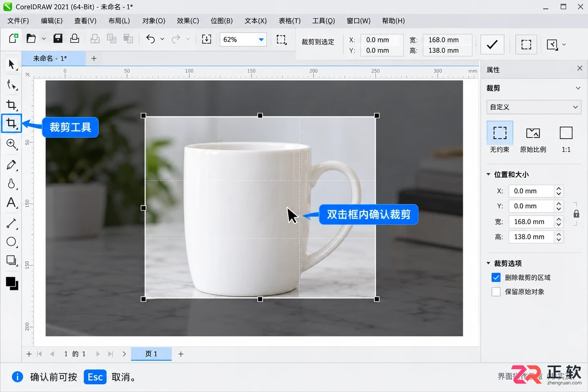The width and height of the screenshot is (588, 392).
Task: Select the Zoom magnifier tool
Action: click(x=11, y=144)
